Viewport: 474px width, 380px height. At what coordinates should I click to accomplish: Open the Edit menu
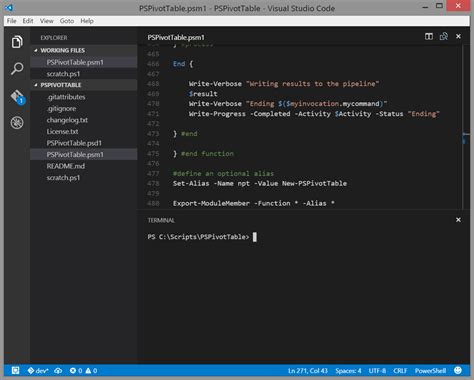point(28,21)
